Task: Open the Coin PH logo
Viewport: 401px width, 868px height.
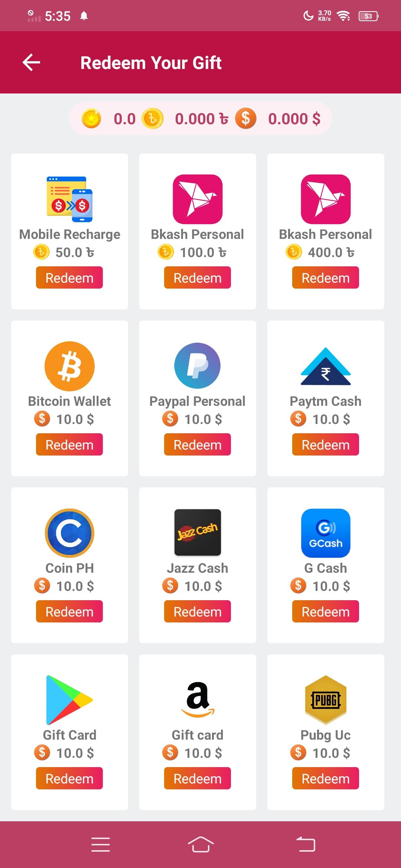Action: tap(69, 533)
